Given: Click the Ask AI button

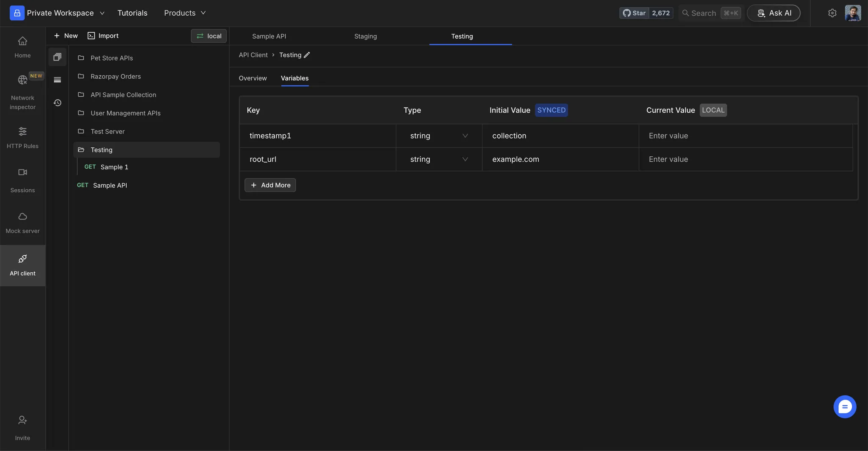Looking at the screenshot, I should [773, 13].
